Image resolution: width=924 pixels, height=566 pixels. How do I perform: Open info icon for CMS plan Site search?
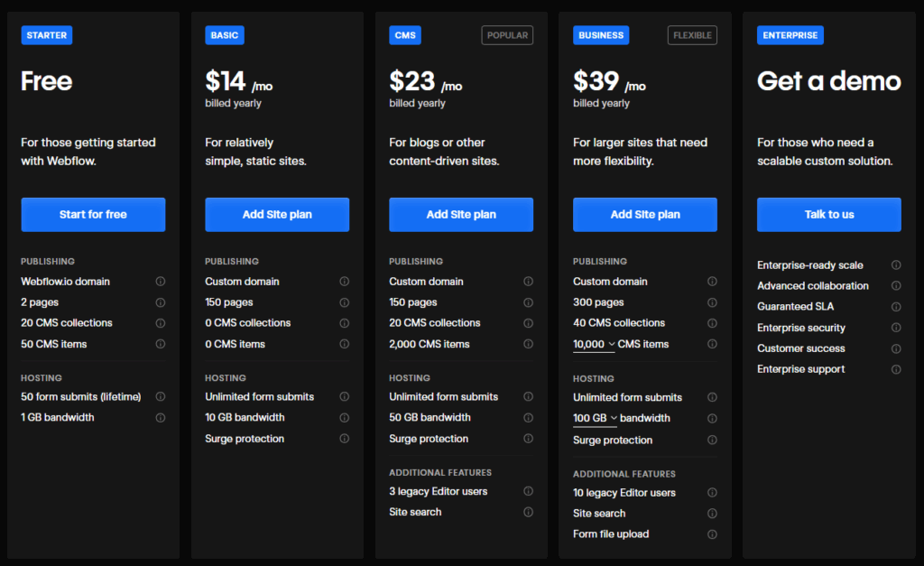(528, 512)
